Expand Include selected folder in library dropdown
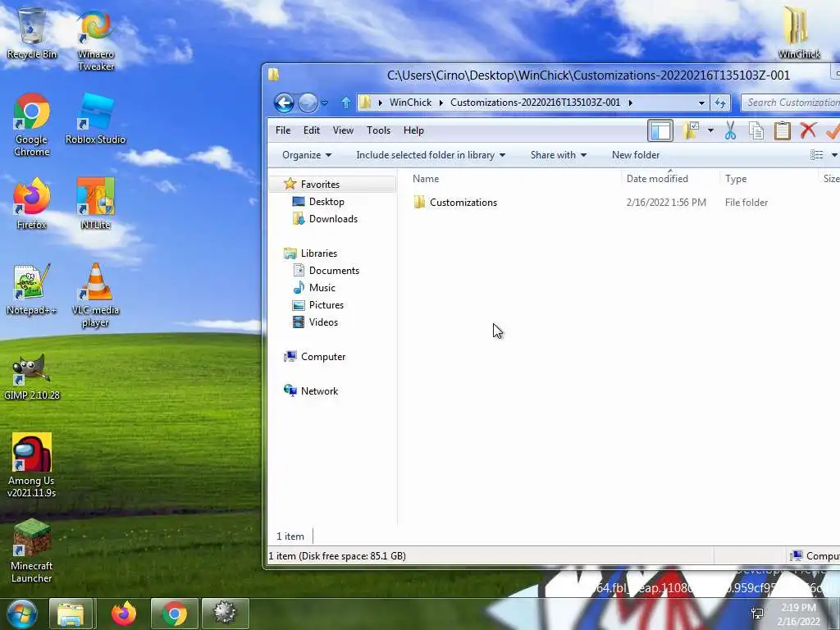This screenshot has height=630, width=840. (431, 155)
